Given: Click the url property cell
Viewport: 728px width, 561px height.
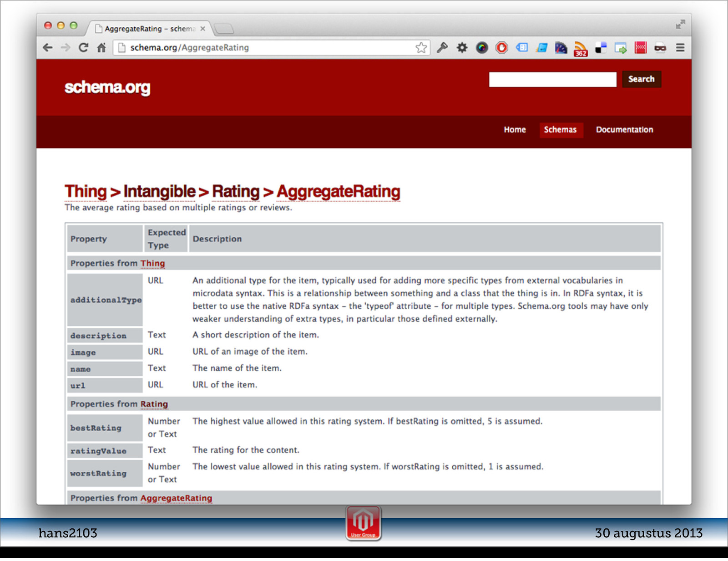Looking at the screenshot, I should 105,385.
